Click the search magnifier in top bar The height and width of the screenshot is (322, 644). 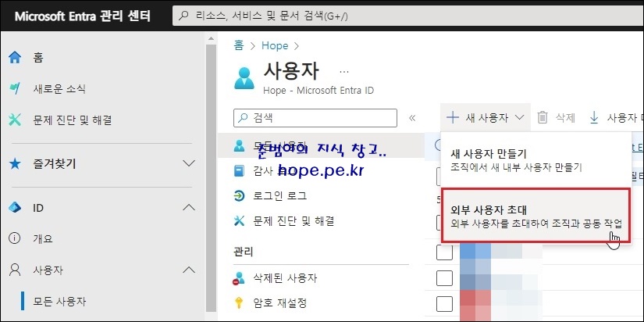pyautogui.click(x=185, y=16)
